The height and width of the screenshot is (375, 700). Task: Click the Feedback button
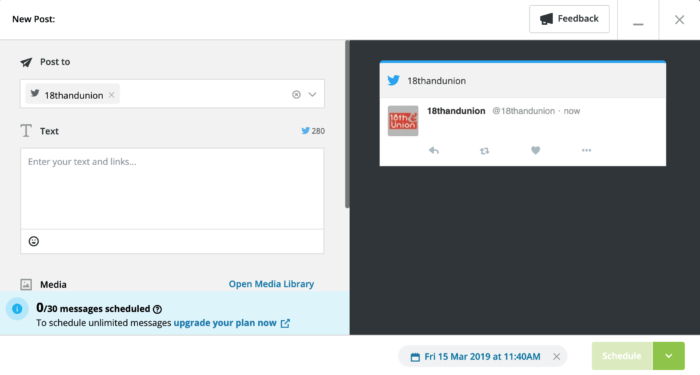coord(569,19)
